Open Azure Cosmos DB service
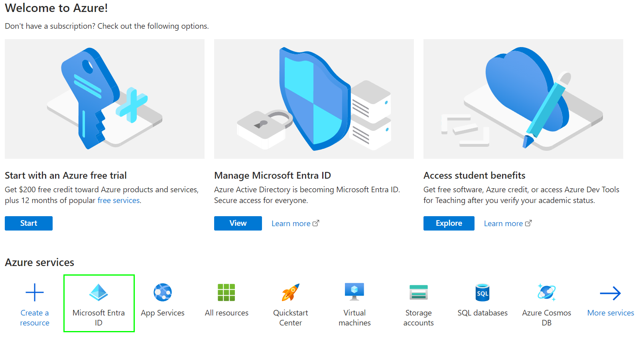Image resolution: width=644 pixels, height=347 pixels. pyautogui.click(x=546, y=292)
